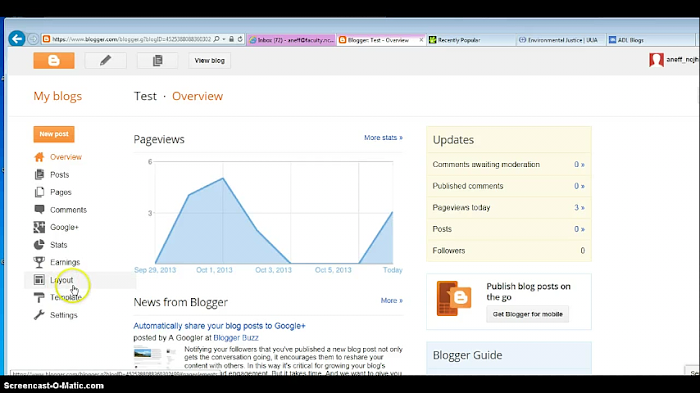Click the Earnings trophy icon
The height and width of the screenshot is (393, 700).
tap(39, 262)
